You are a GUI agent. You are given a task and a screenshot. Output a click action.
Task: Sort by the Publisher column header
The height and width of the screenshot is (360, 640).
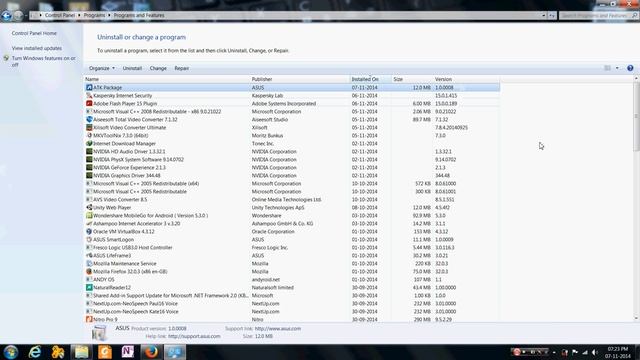tap(300, 79)
